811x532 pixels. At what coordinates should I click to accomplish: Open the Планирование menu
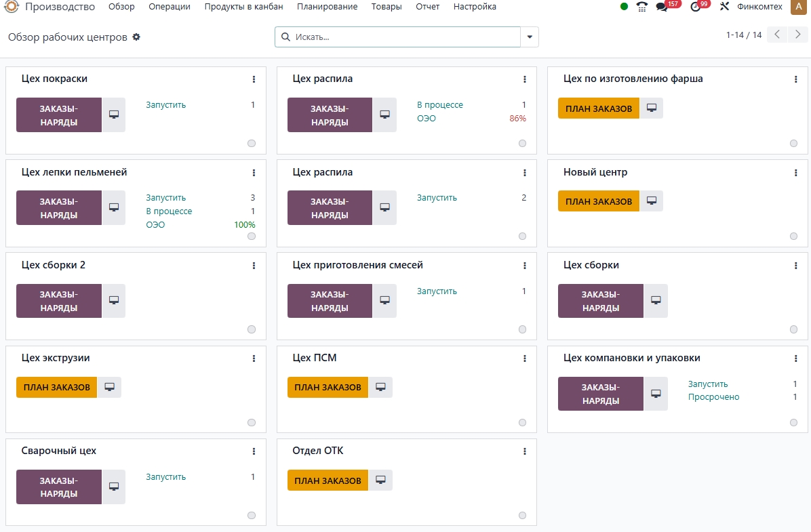tap(327, 7)
